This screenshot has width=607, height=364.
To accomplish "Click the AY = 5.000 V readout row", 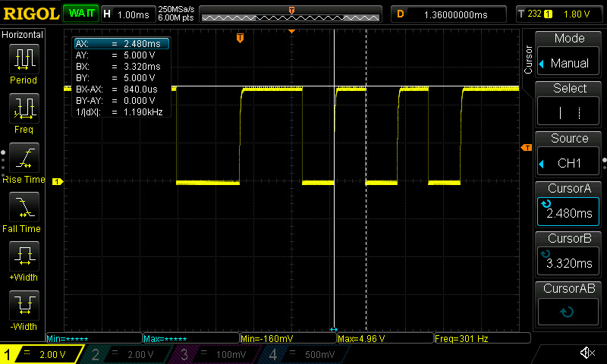I will click(x=121, y=55).
